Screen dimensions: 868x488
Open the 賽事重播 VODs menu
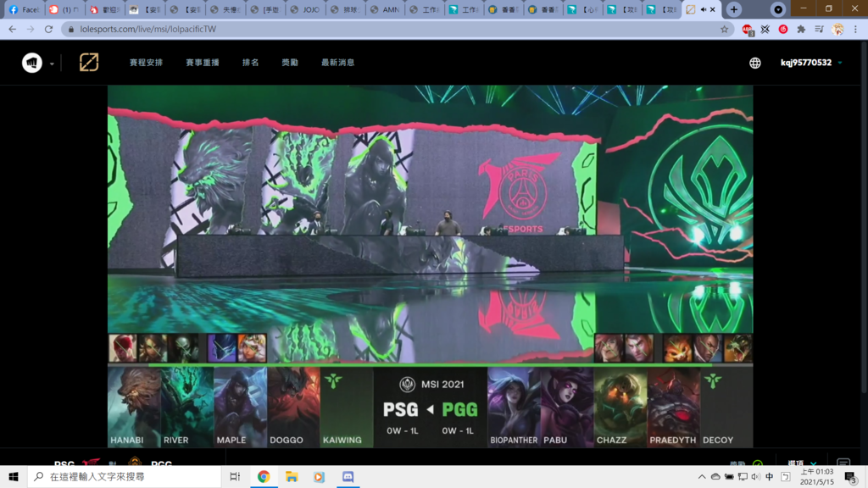[203, 63]
